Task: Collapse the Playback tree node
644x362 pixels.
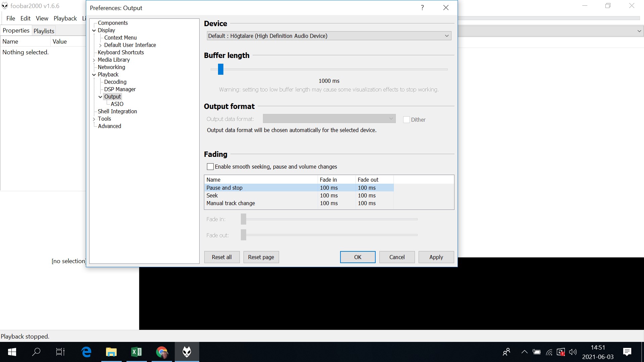Action: (x=94, y=75)
